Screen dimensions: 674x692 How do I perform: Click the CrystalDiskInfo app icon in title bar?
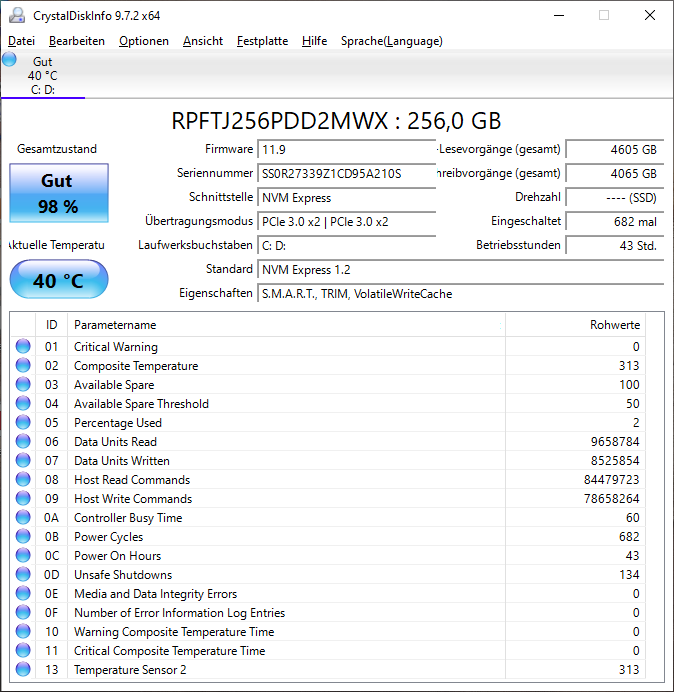[x=17, y=15]
